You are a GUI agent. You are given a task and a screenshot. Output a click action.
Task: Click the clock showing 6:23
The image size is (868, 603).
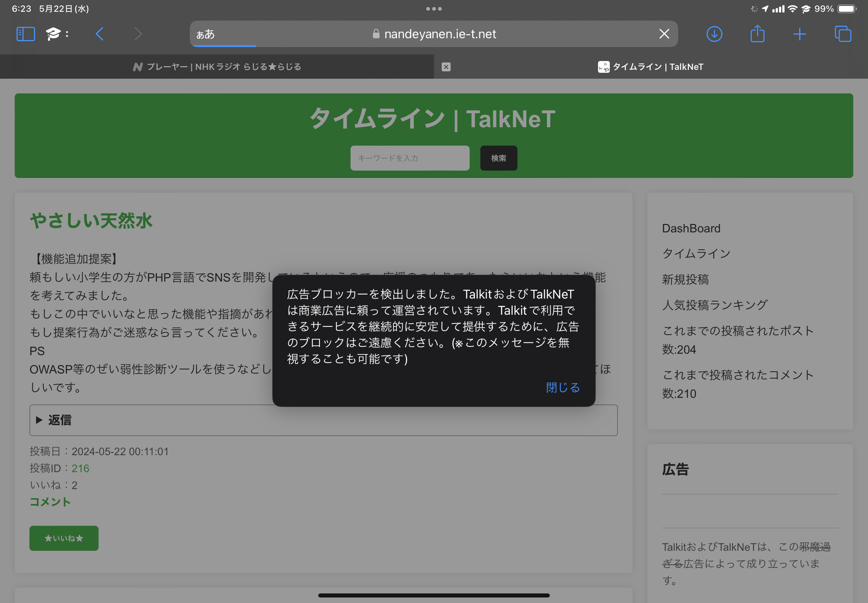click(22, 9)
